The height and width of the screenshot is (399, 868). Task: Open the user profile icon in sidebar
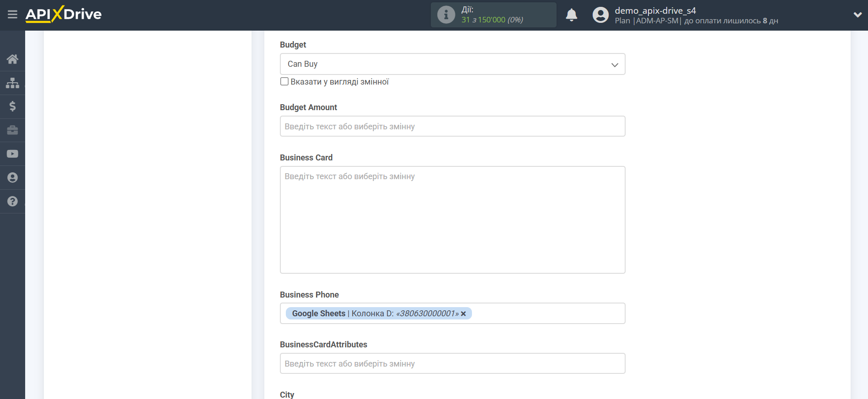[12, 178]
